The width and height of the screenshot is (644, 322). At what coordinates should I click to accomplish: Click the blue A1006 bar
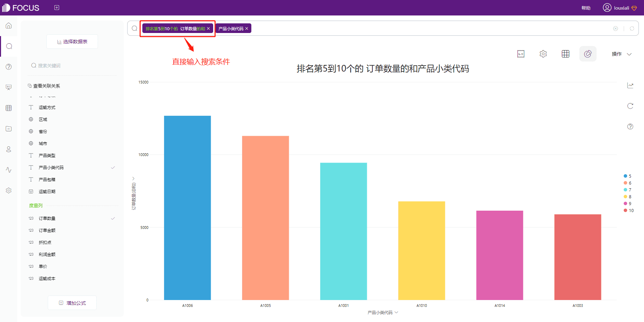[187, 208]
